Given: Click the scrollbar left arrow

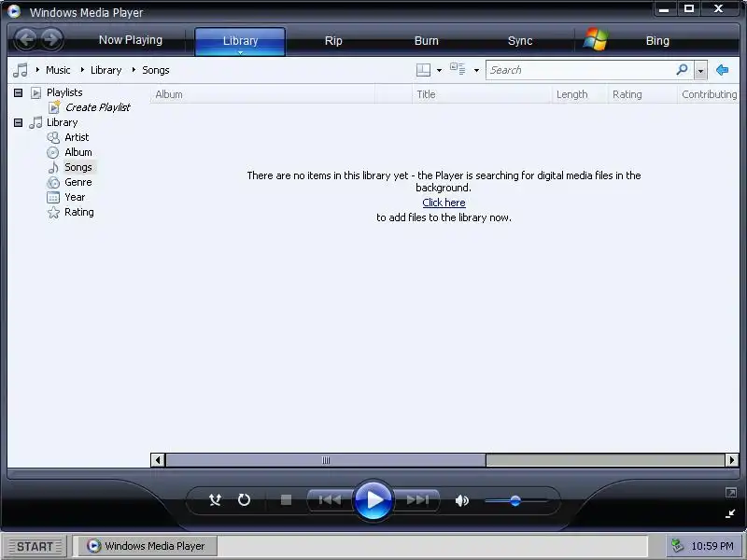Looking at the screenshot, I should pos(158,460).
